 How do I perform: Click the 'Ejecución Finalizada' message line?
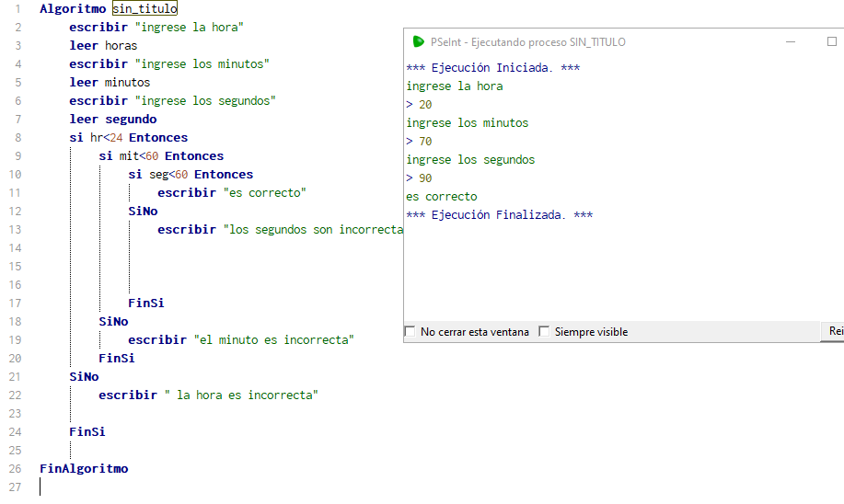pos(500,215)
